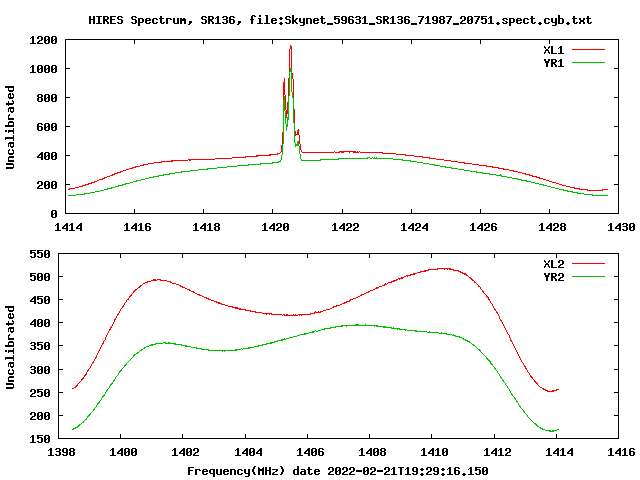The image size is (640, 480).
Task: Click the upper plot Uncalibrated axis label
Action: coord(10,127)
